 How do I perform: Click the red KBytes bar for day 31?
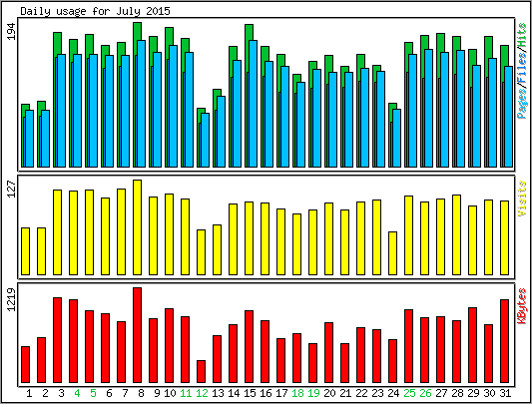[504, 341]
